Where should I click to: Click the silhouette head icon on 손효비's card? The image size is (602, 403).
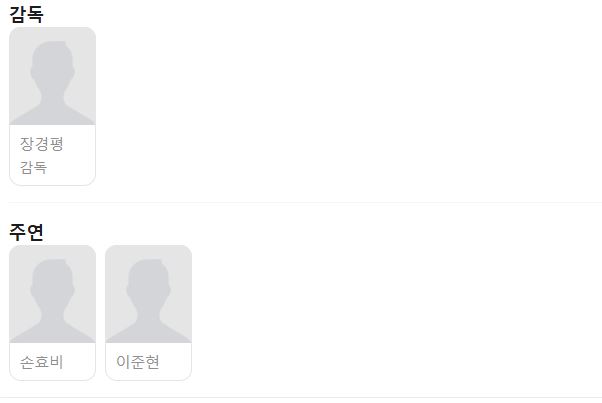(53, 283)
